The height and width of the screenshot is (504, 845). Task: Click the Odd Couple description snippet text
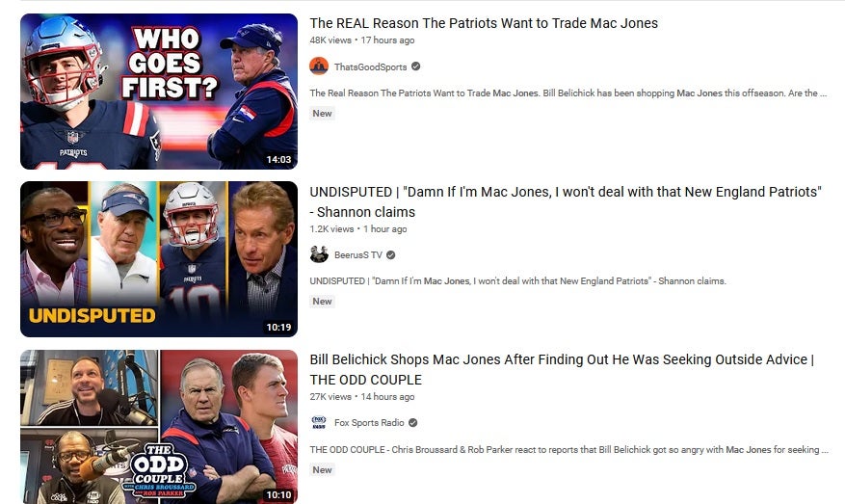point(568,450)
